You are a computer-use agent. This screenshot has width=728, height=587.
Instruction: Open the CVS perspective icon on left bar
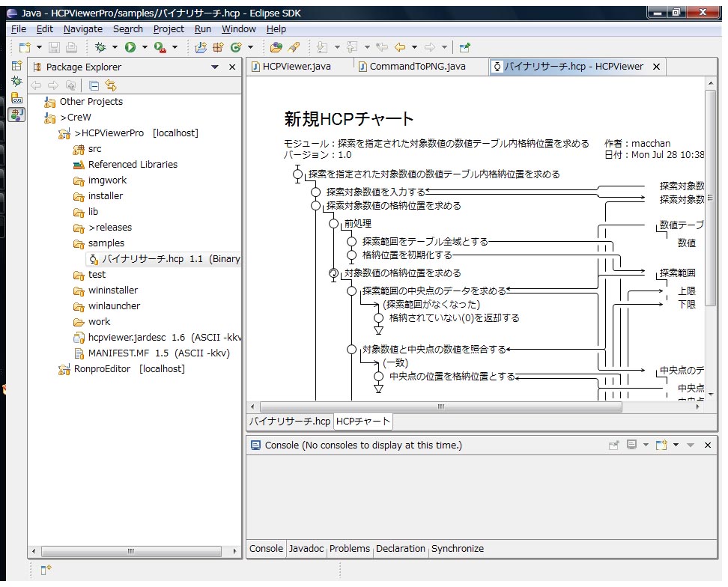16,97
